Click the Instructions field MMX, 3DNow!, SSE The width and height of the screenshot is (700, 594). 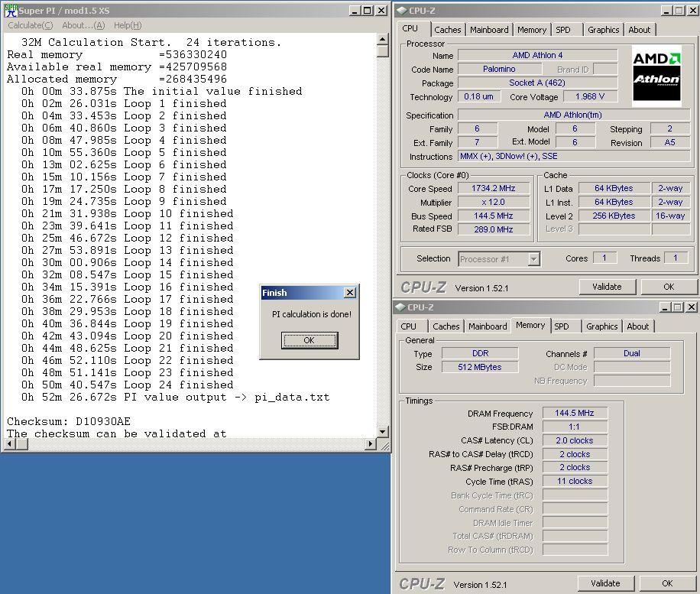pyautogui.click(x=574, y=156)
